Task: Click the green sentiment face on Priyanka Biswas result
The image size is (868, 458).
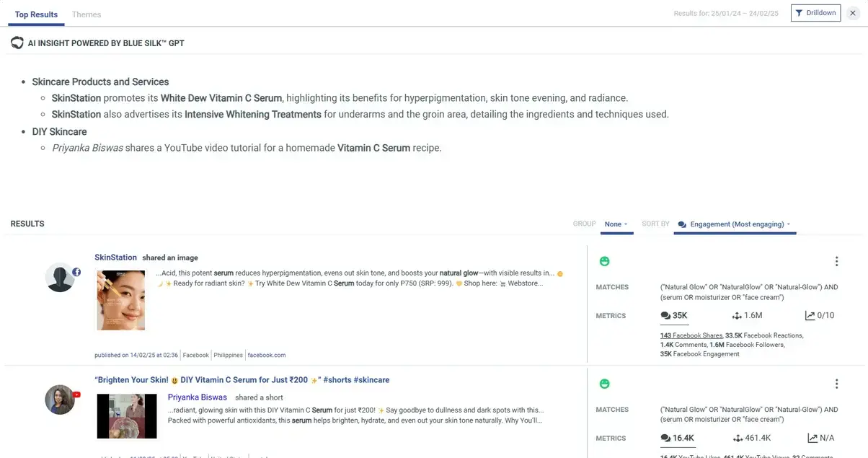Action: [x=604, y=384]
